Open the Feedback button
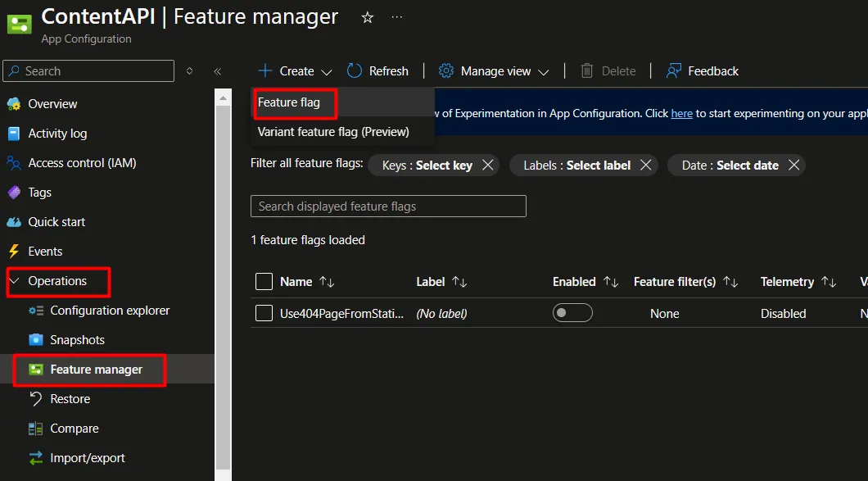Image resolution: width=868 pixels, height=481 pixels. 703,71
